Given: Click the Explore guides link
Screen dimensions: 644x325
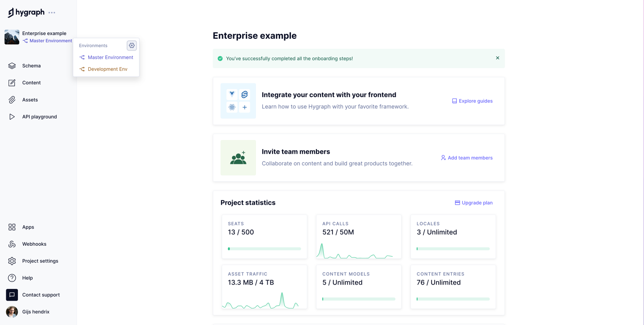Looking at the screenshot, I should 472,101.
